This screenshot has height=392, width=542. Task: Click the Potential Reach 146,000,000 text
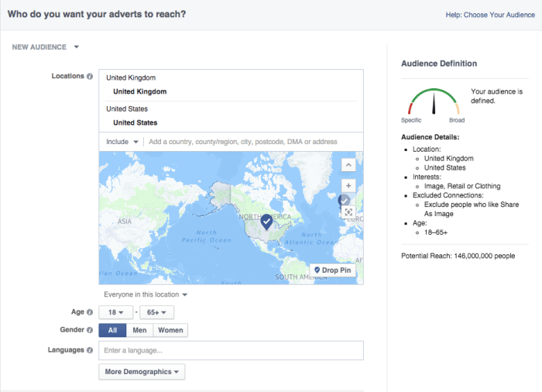coord(458,256)
